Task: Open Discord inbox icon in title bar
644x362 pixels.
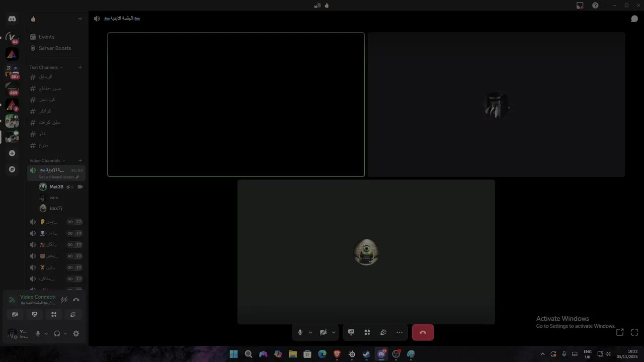Action: tap(580, 6)
